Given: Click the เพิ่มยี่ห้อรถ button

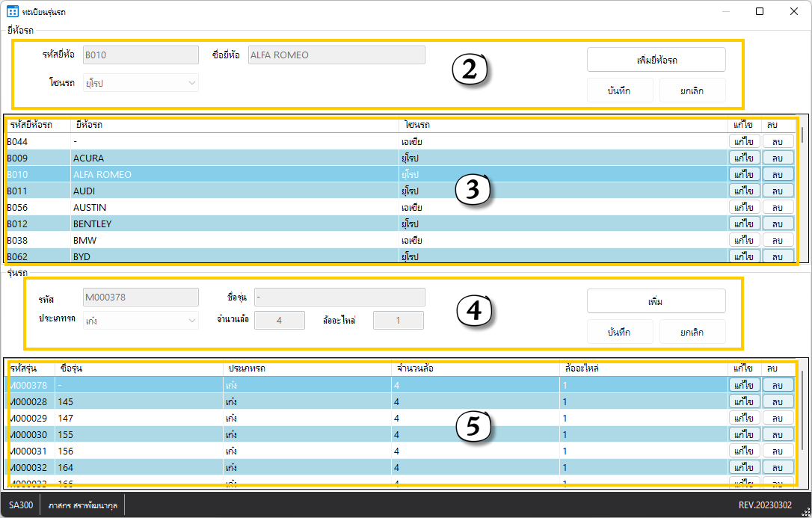Looking at the screenshot, I should click(x=656, y=59).
